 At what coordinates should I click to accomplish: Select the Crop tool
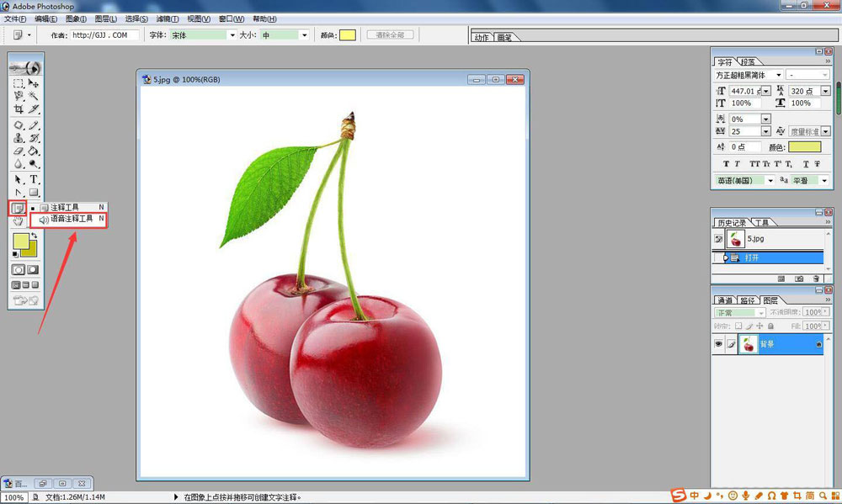pos(19,109)
